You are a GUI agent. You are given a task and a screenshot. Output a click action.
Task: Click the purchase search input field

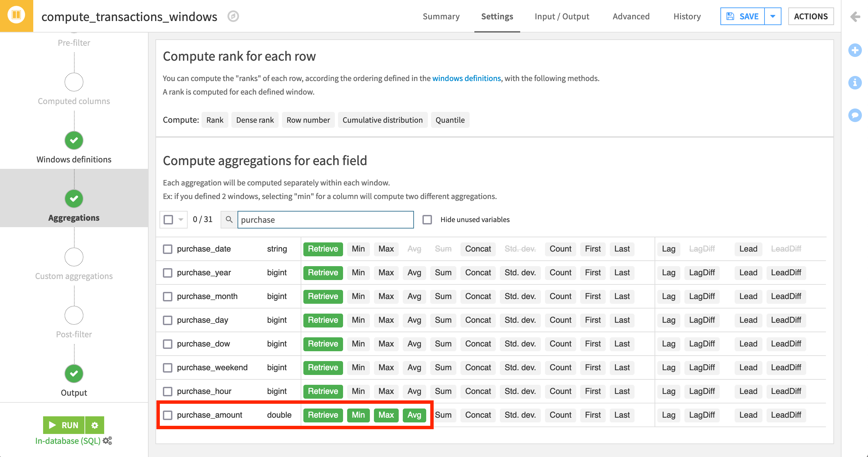coord(325,220)
